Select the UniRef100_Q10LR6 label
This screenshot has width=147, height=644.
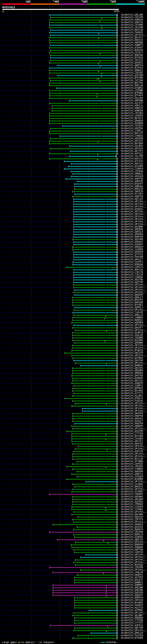click(132, 98)
